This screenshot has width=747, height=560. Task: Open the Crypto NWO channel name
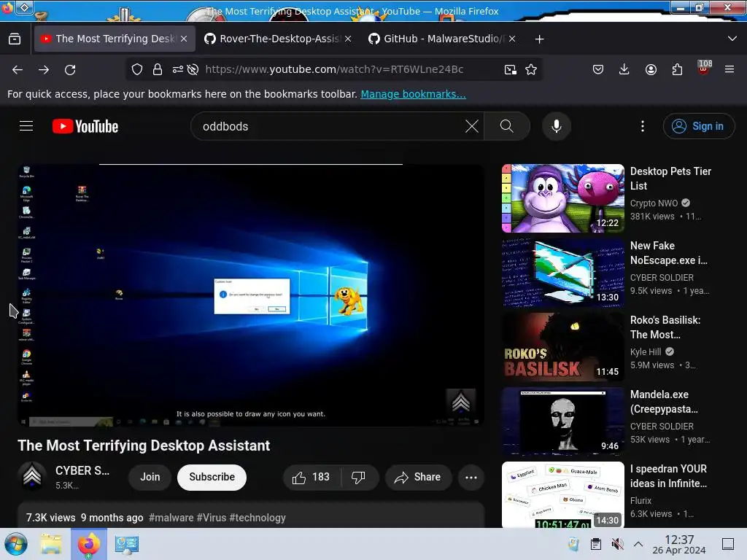tap(654, 203)
